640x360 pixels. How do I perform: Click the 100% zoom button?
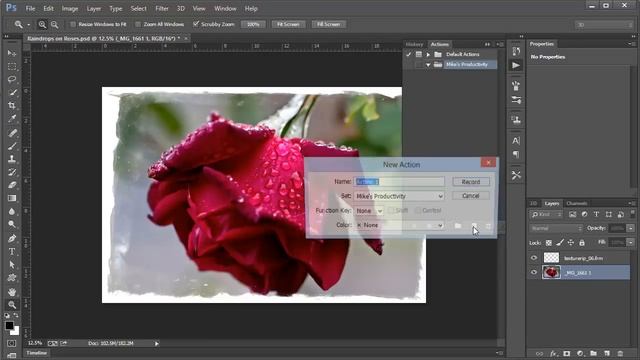253,24
